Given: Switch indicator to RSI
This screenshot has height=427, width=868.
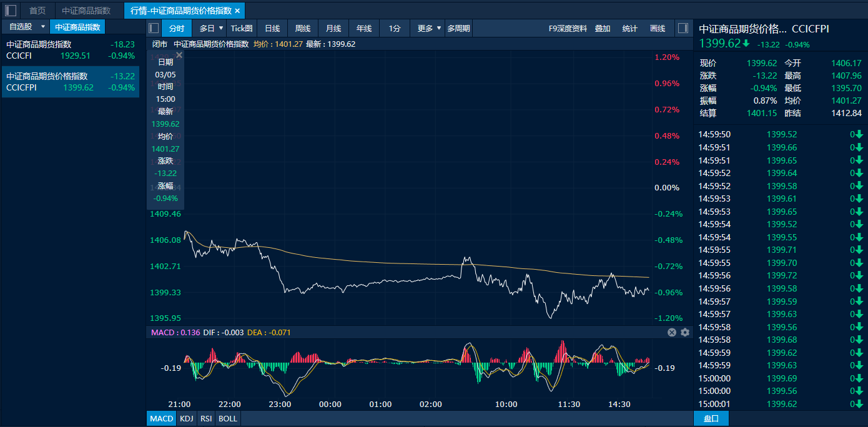Looking at the screenshot, I should (205, 418).
